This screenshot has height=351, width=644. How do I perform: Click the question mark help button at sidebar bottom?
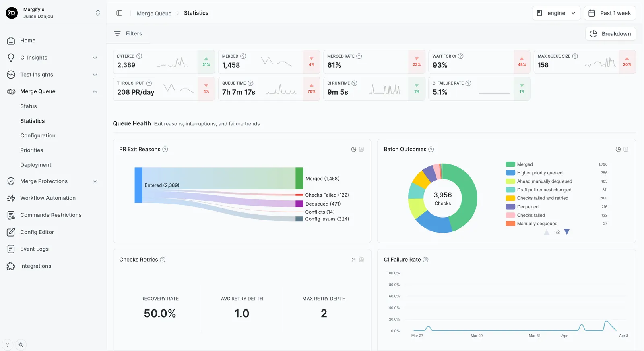[7, 345]
